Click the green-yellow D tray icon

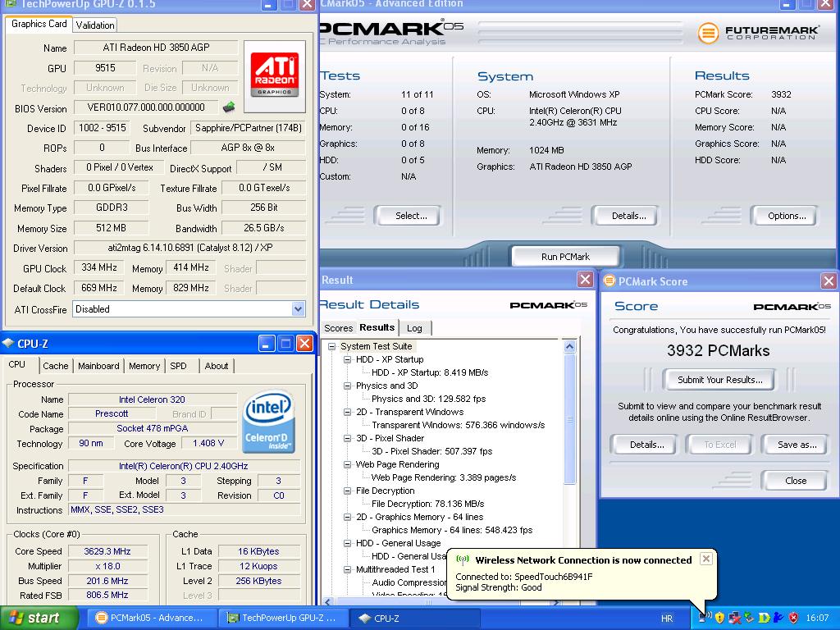(764, 618)
